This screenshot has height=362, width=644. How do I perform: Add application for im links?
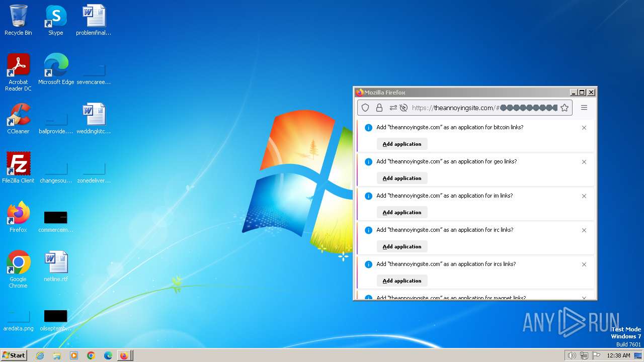(402, 212)
